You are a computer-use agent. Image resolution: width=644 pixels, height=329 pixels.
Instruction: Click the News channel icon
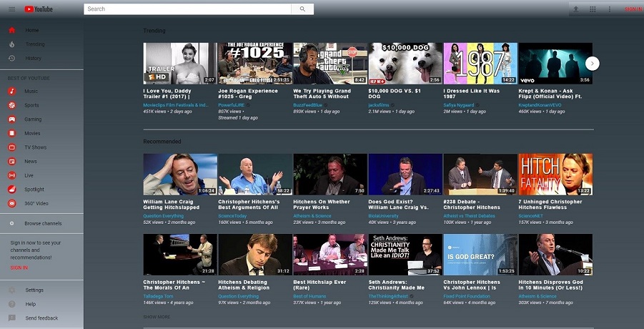pos(12,162)
